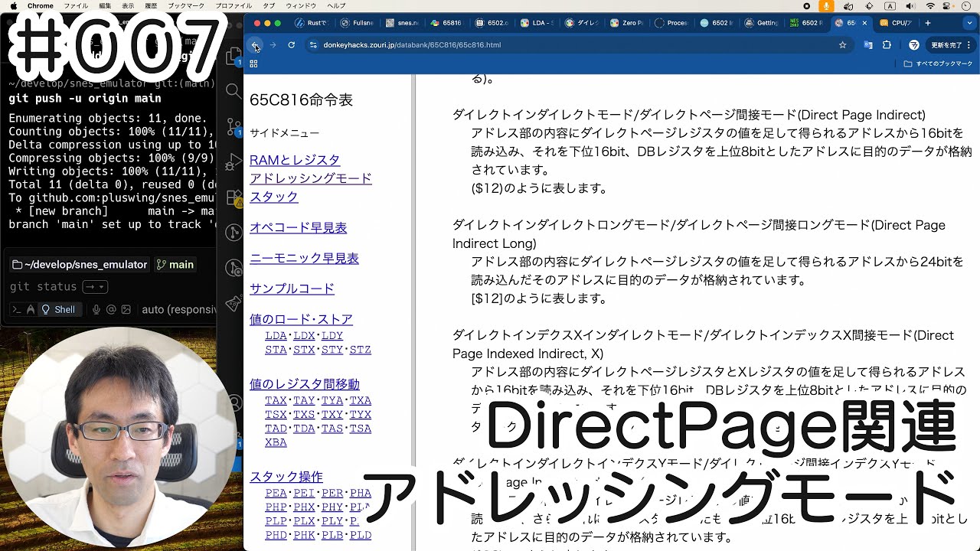The image size is (980, 551).
Task: Open the auto (responsive) model selector
Action: tap(180, 310)
